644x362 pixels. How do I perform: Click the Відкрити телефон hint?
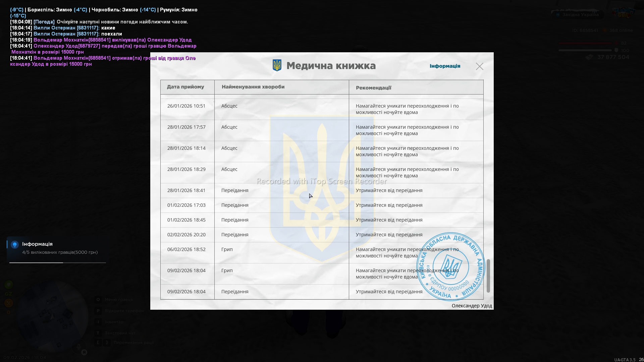pos(124,311)
